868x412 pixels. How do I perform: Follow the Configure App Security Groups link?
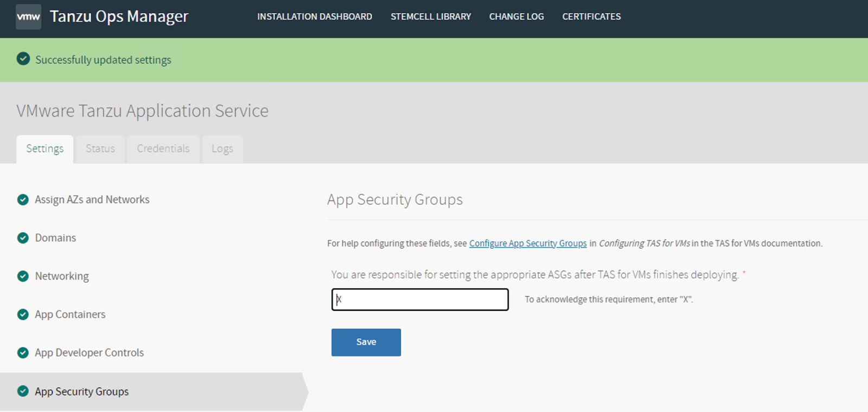coord(528,243)
